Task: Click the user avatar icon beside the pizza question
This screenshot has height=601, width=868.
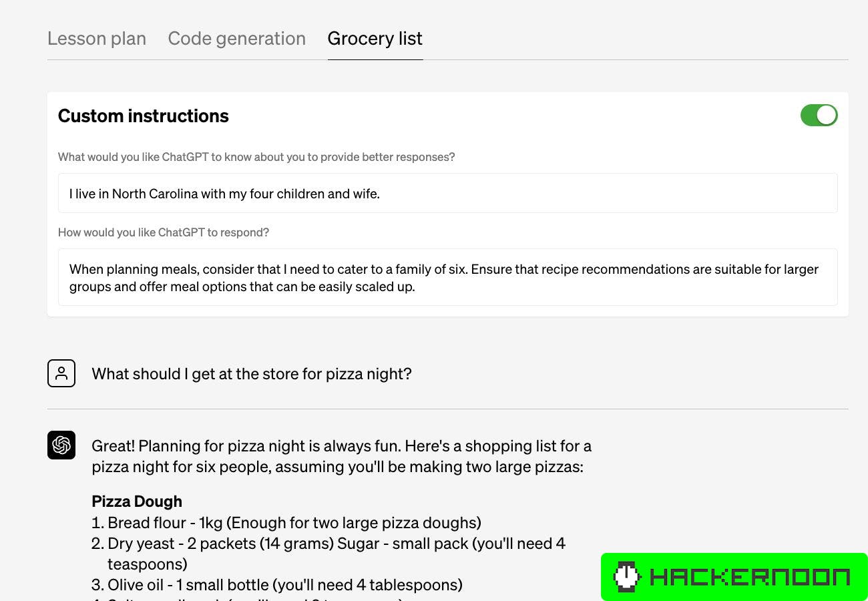Action: pyautogui.click(x=61, y=373)
